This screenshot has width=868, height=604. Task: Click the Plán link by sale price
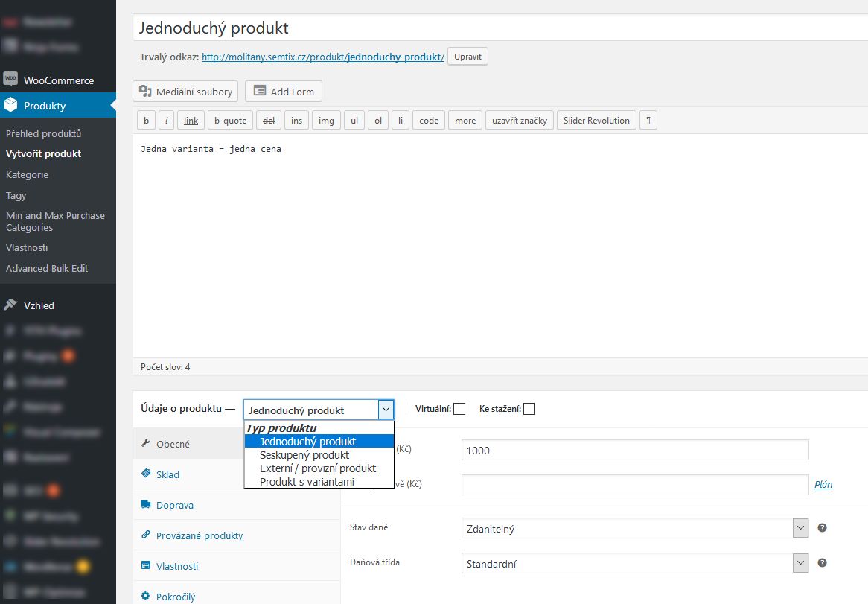[x=823, y=484]
